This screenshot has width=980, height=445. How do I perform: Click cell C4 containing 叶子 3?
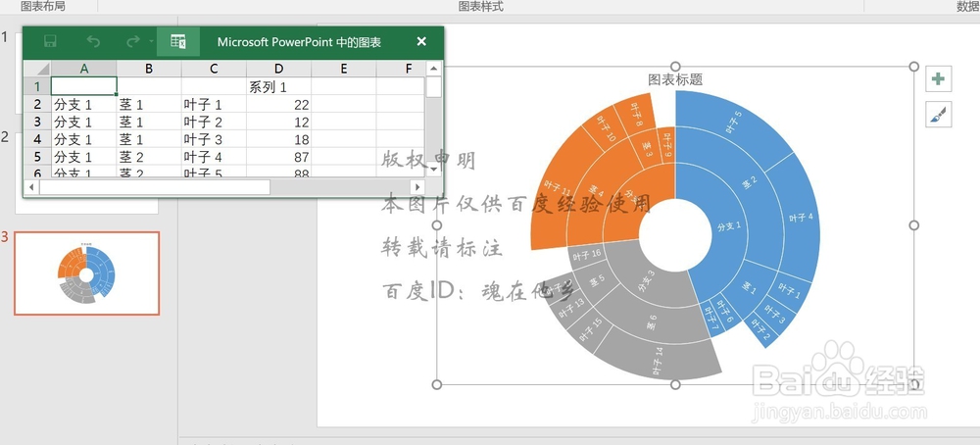pyautogui.click(x=214, y=139)
